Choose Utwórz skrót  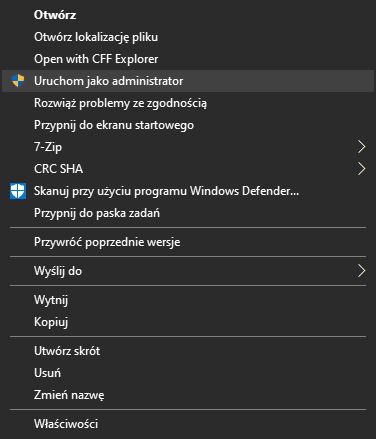(188, 351)
